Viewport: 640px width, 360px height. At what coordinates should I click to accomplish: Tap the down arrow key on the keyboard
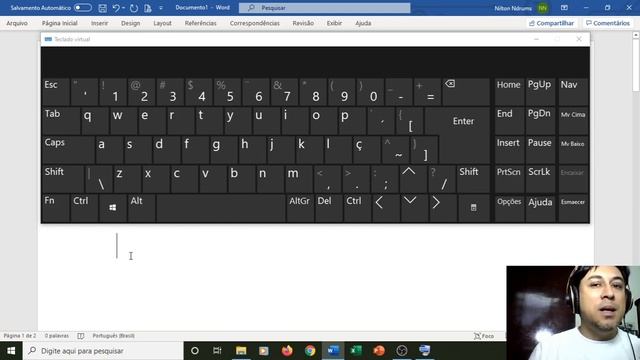coord(414,208)
